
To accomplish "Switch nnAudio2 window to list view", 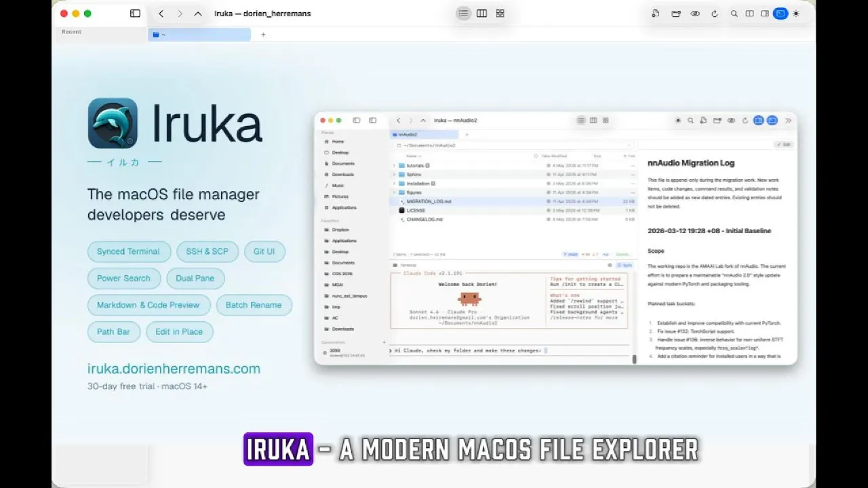I will 580,121.
